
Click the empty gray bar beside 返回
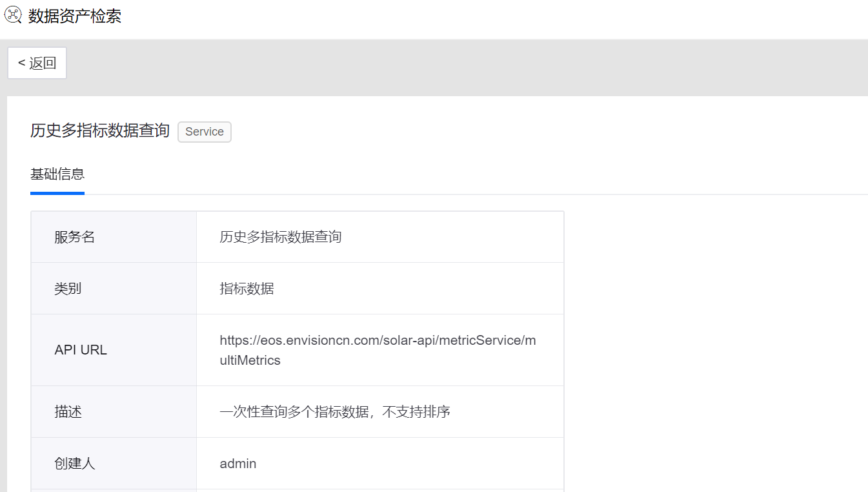tap(452, 63)
